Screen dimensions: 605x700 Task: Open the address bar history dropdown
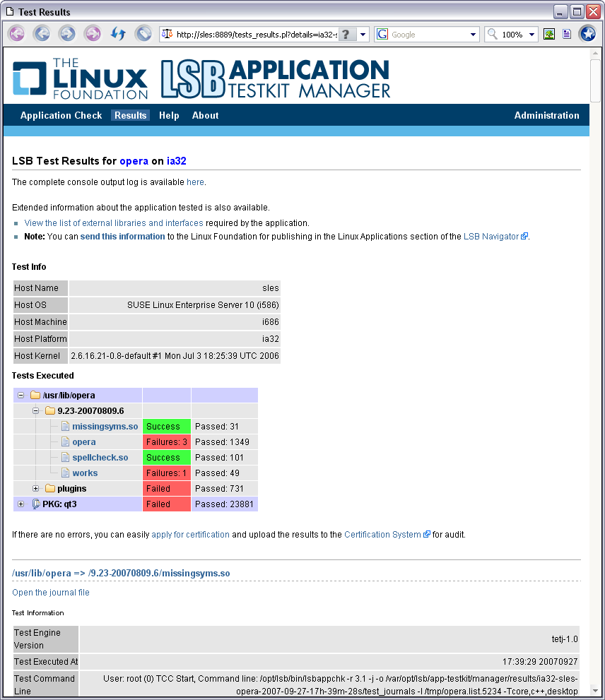click(x=363, y=35)
